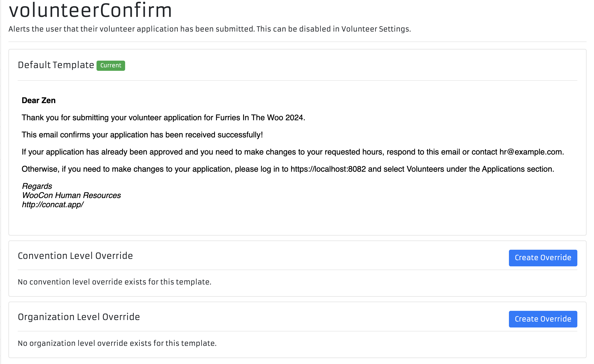Viewport: 594px width, 364px height.
Task: Open the http://concat.app/ link
Action: point(53,204)
